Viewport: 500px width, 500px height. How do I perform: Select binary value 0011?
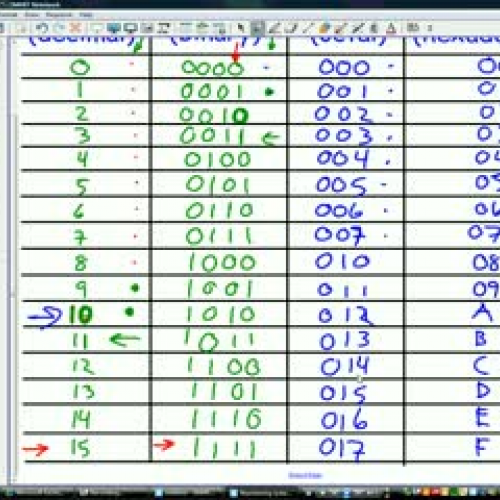(213, 137)
